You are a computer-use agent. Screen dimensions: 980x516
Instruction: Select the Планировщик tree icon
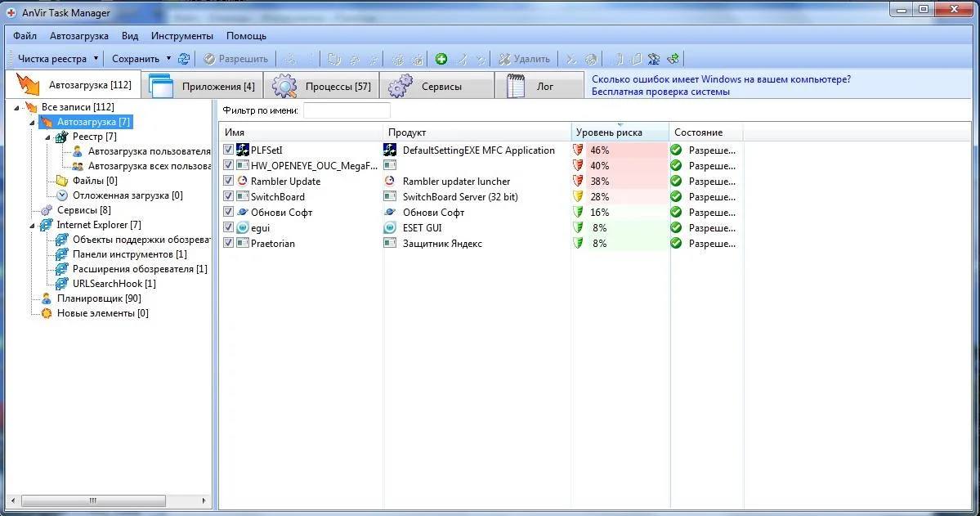(47, 298)
